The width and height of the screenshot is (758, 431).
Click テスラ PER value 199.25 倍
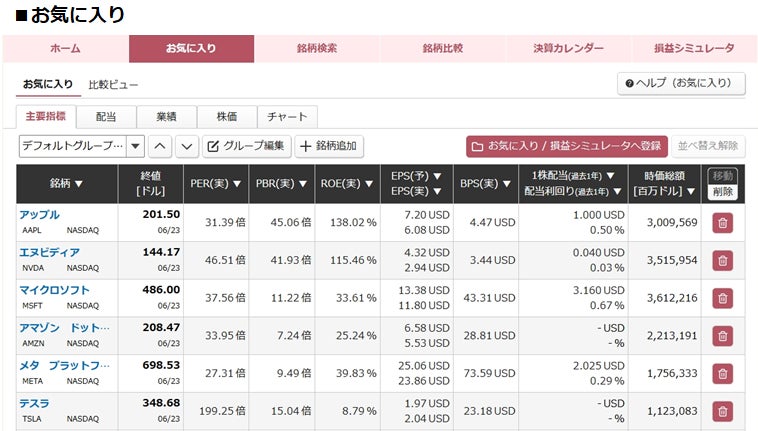[x=222, y=411]
